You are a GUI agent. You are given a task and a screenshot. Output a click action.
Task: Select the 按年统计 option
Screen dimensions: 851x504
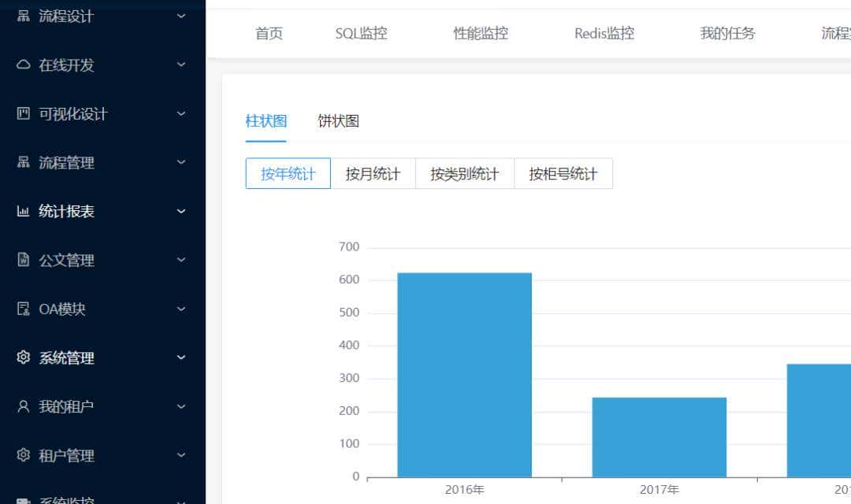pos(287,173)
